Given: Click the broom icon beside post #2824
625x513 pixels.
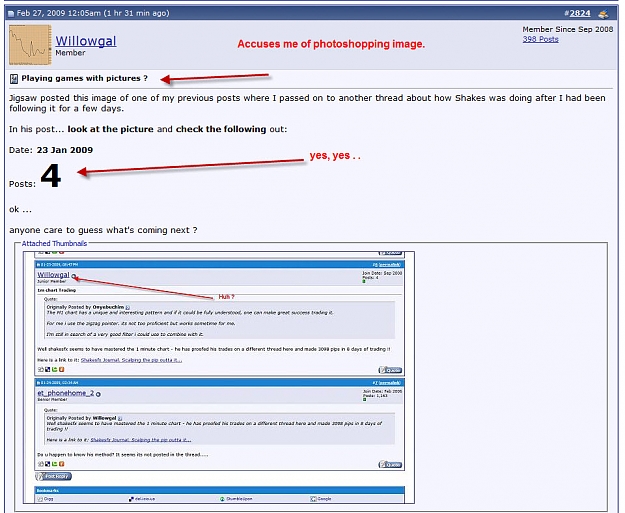Looking at the screenshot, I should (603, 14).
